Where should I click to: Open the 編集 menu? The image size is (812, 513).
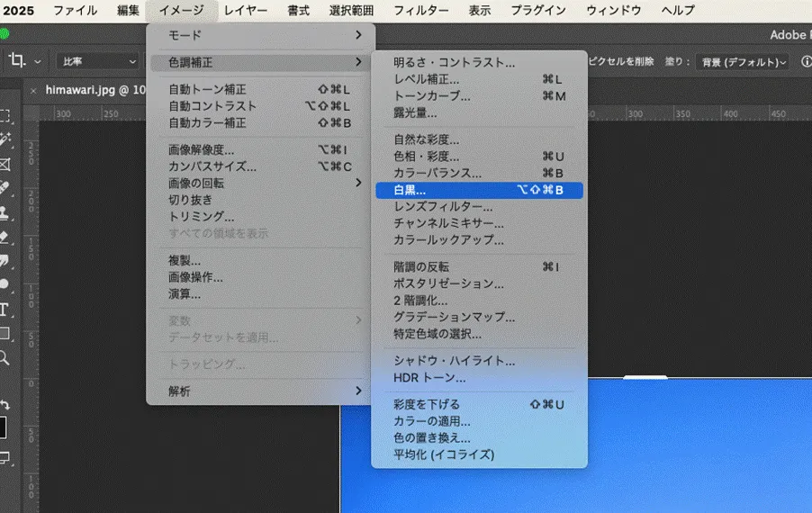128,11
